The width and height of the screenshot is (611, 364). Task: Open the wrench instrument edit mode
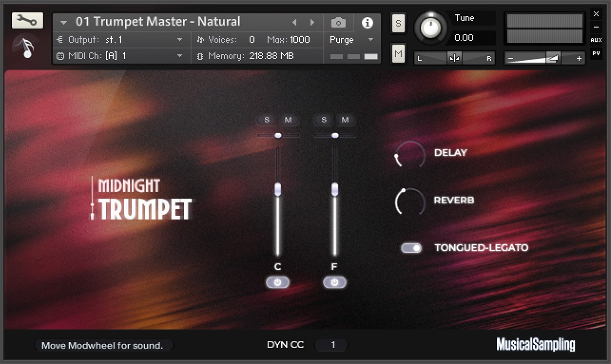coord(27,20)
